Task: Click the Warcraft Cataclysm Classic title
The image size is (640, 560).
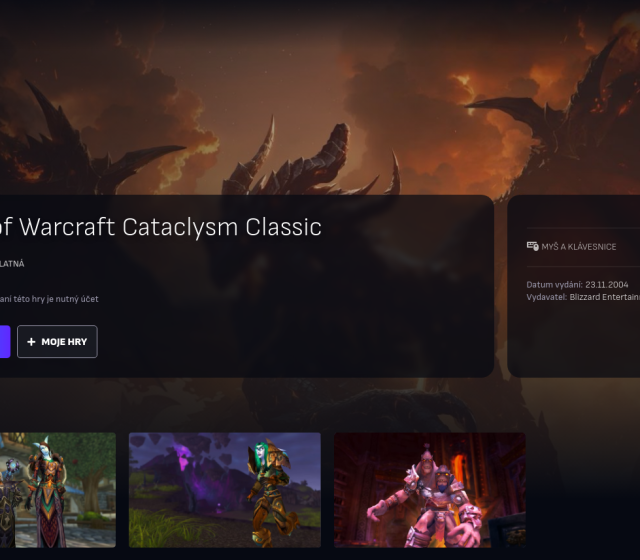Action: (x=161, y=227)
